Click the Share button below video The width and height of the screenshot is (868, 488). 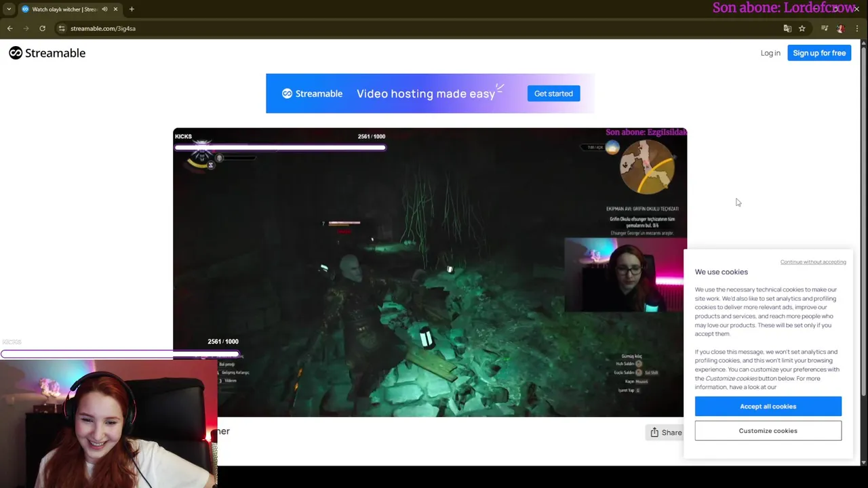[666, 432]
